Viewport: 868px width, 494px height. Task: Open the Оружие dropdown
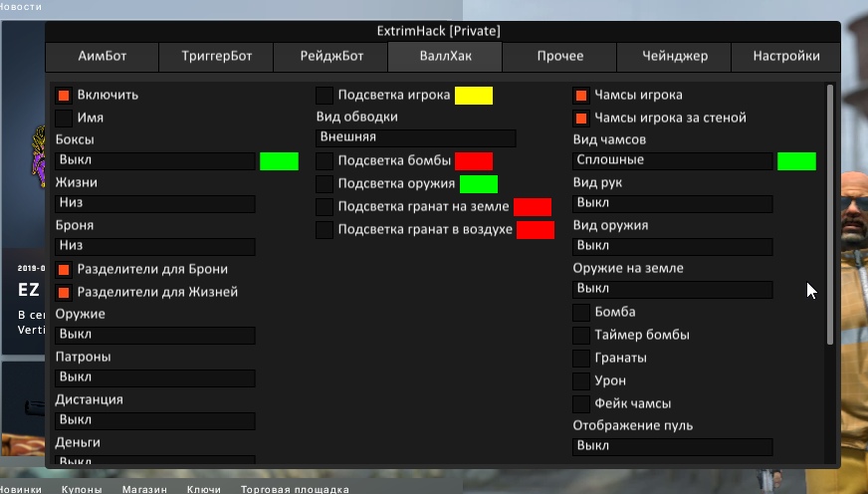(x=155, y=335)
